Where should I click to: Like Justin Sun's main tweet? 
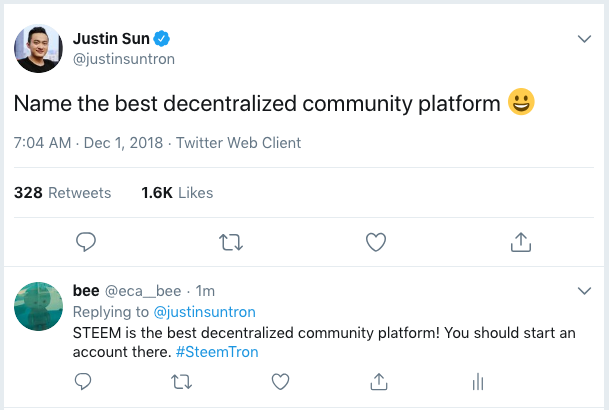(376, 242)
